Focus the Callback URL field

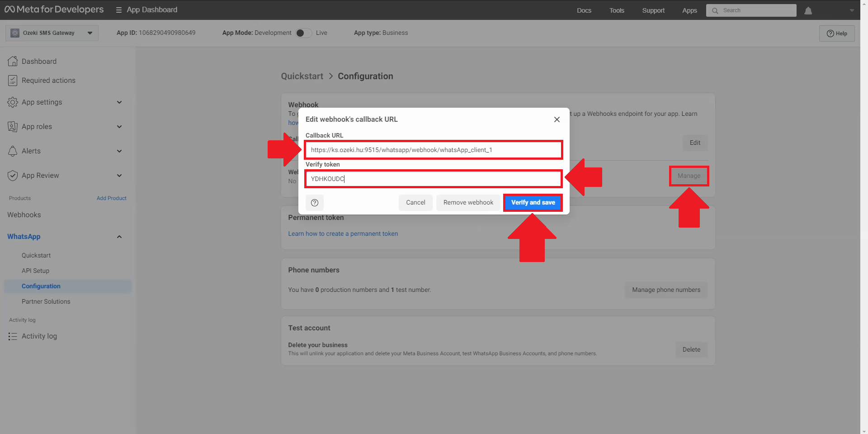434,150
